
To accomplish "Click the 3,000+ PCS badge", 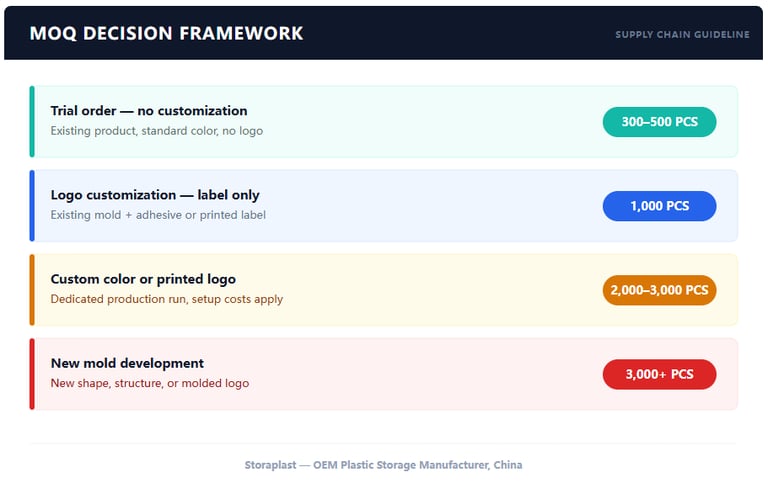I will pos(659,374).
